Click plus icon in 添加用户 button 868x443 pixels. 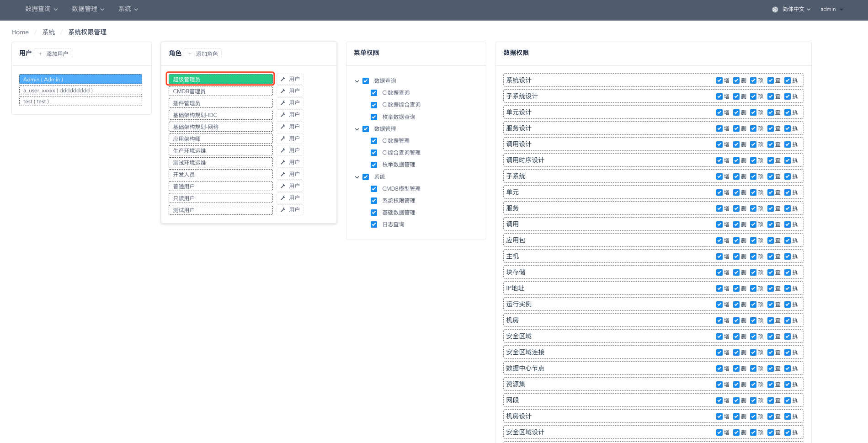40,54
